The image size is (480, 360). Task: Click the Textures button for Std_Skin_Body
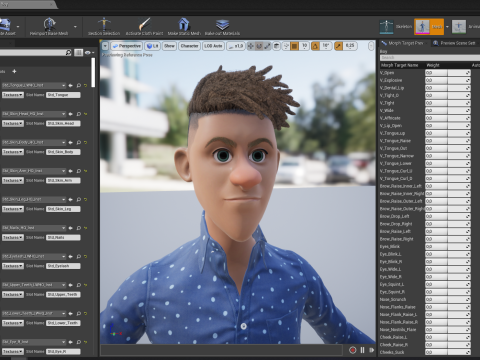13,152
